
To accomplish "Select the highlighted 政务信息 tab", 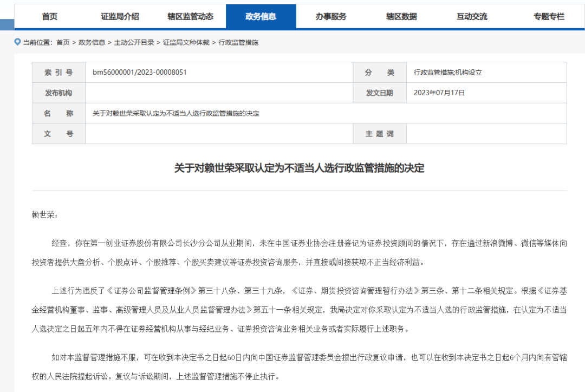I will tap(261, 16).
